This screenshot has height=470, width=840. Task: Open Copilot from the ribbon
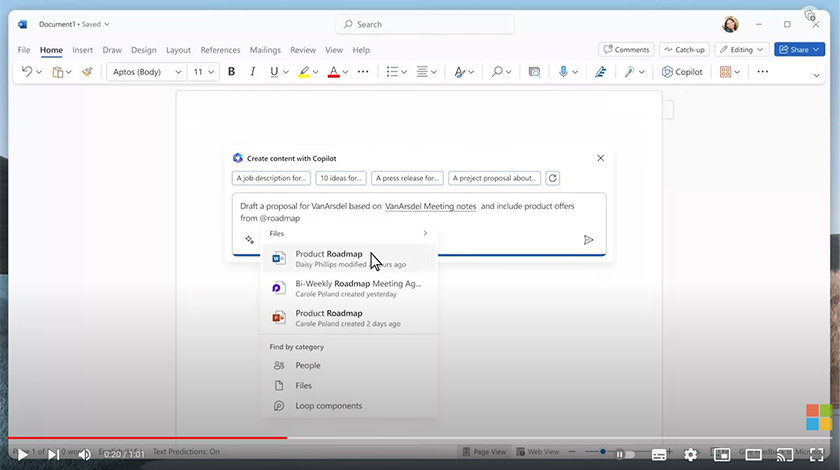(x=681, y=72)
